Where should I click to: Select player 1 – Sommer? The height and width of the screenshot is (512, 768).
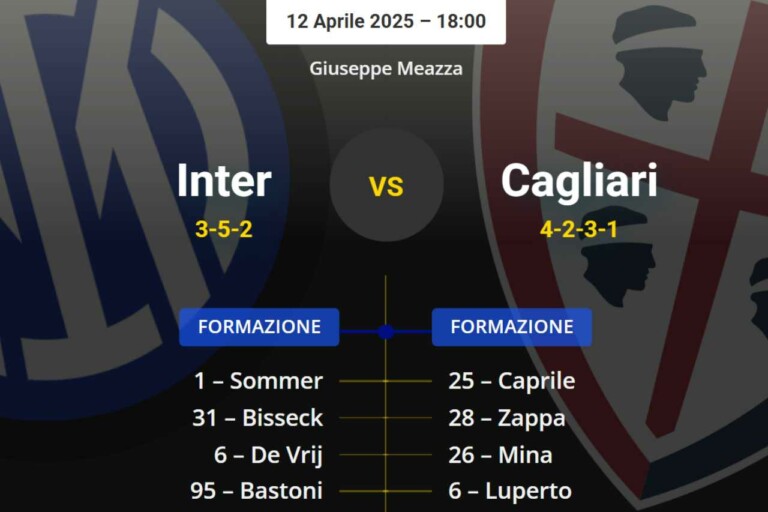tap(258, 381)
